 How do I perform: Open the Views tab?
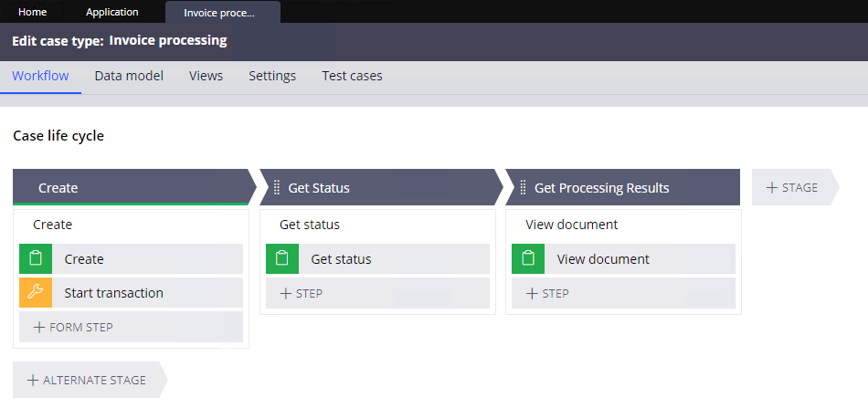point(206,76)
